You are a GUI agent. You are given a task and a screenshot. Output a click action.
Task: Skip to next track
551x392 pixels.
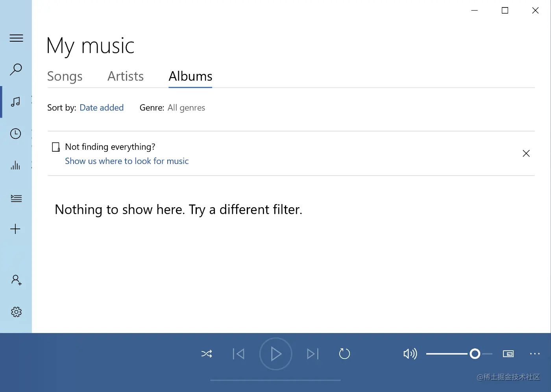(x=313, y=354)
